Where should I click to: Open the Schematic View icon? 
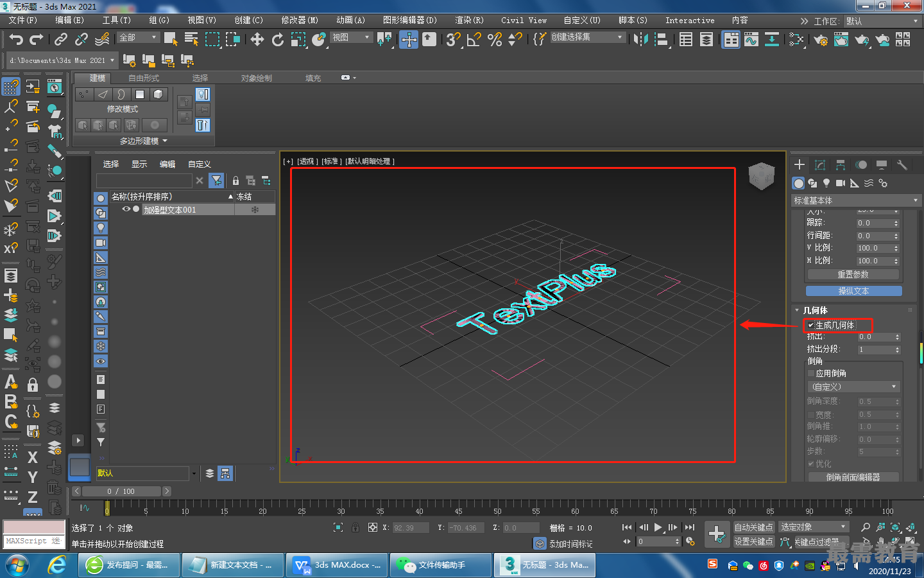(x=772, y=40)
